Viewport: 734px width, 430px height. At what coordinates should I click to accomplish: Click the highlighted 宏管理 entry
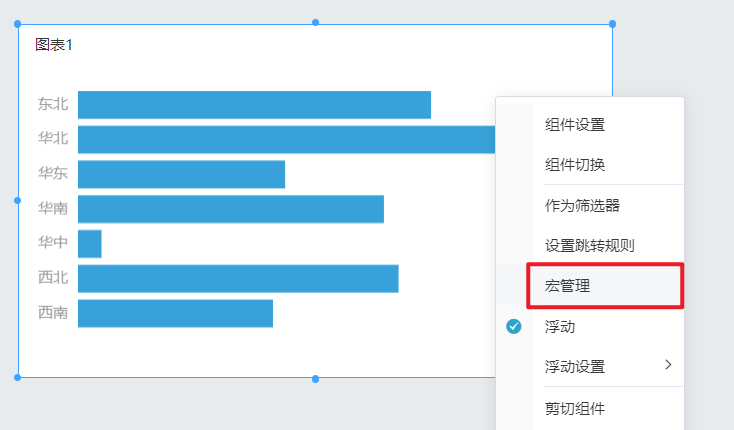pyautogui.click(x=605, y=285)
